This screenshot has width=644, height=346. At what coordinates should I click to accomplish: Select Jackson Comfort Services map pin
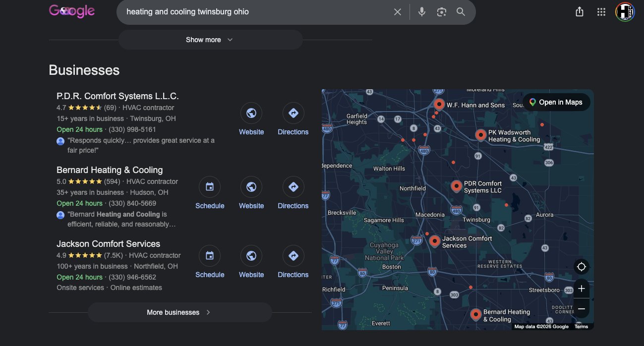coord(434,241)
